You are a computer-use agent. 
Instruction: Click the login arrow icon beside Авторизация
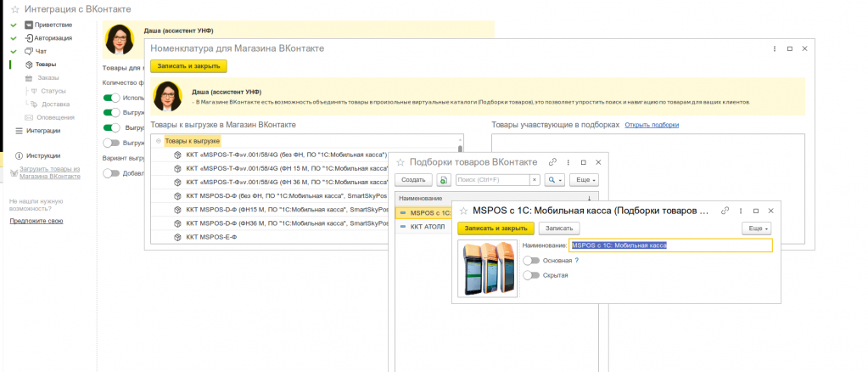(29, 38)
